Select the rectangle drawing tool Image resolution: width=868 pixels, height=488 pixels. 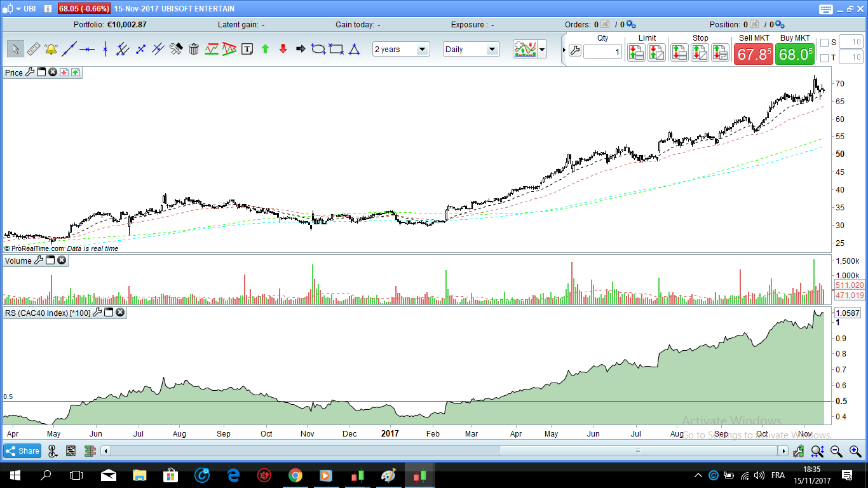[336, 49]
